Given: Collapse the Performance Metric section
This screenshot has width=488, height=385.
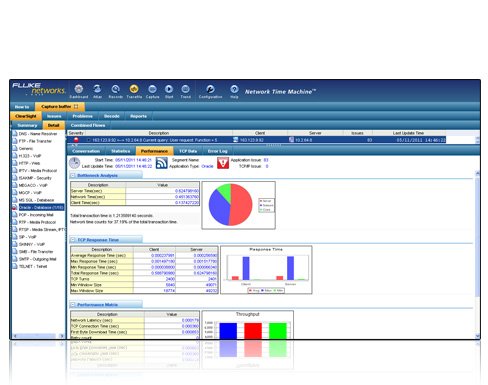Looking at the screenshot, I should (x=73, y=305).
